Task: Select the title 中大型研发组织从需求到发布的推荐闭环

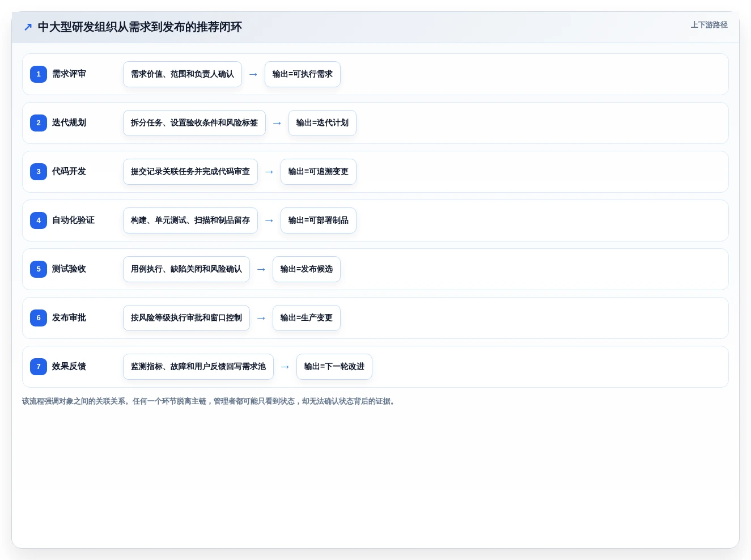Action: pyautogui.click(x=139, y=27)
